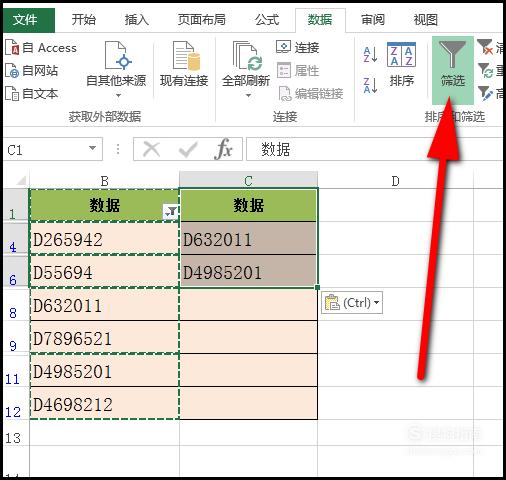This screenshot has height=480, width=506.
Task: Open the Sort (排序) dialog
Action: tap(401, 65)
